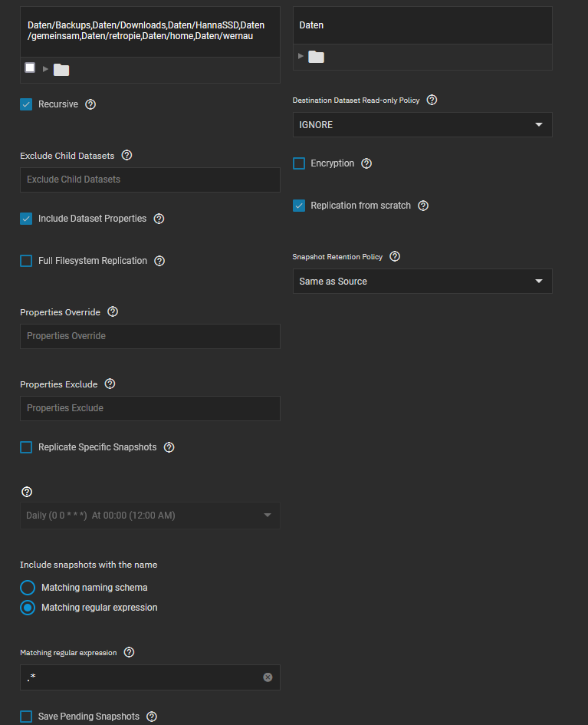
Task: Open help for Replication from scratch
Action: pyautogui.click(x=423, y=206)
